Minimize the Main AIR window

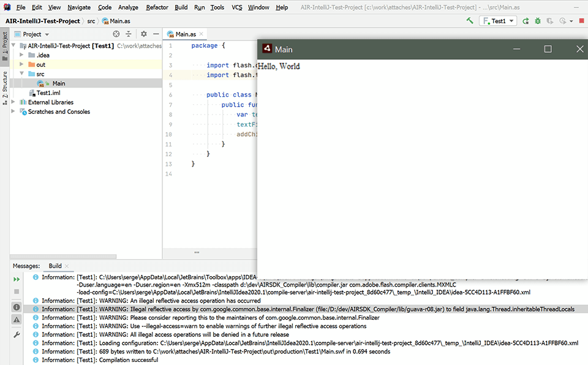tap(517, 49)
